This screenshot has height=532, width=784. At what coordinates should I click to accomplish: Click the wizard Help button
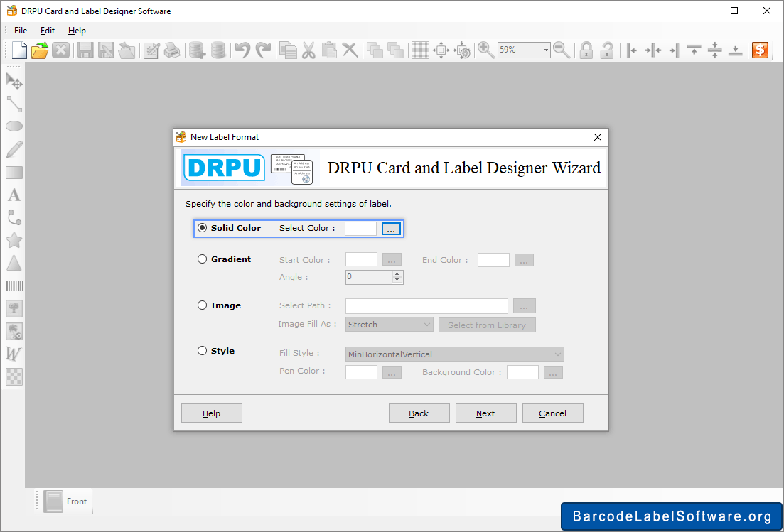point(212,413)
